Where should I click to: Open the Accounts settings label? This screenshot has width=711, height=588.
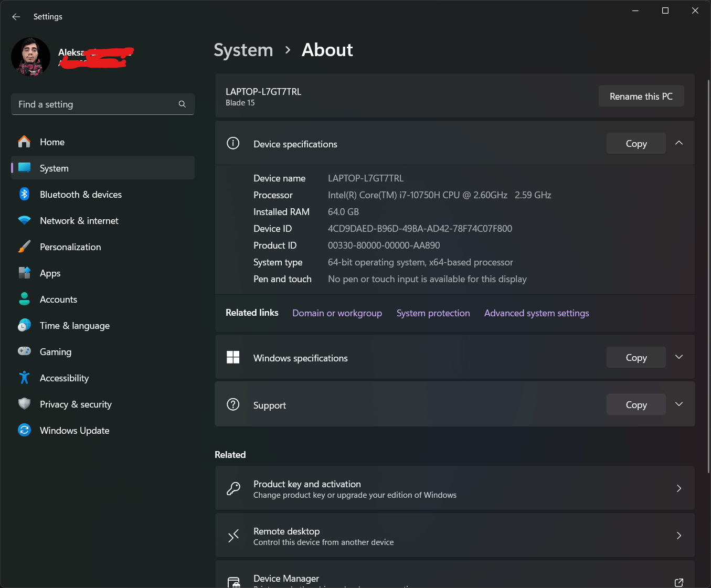[58, 300]
